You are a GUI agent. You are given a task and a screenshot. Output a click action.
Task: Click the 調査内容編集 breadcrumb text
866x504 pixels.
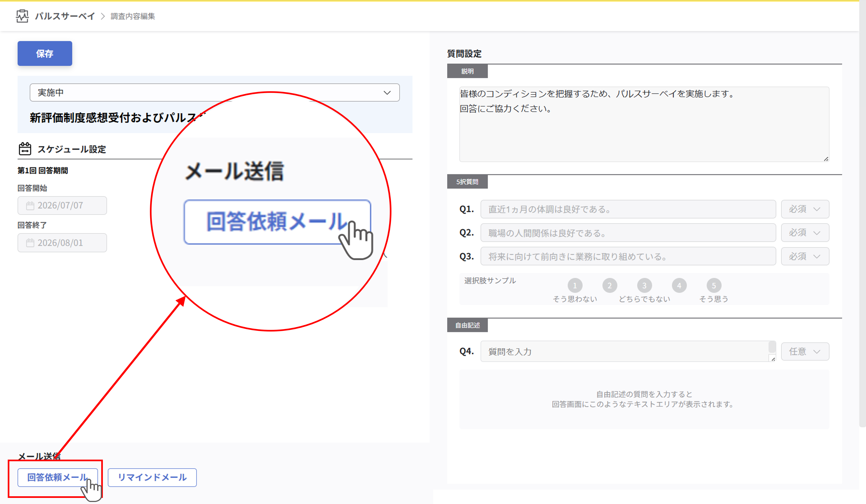[x=133, y=16]
